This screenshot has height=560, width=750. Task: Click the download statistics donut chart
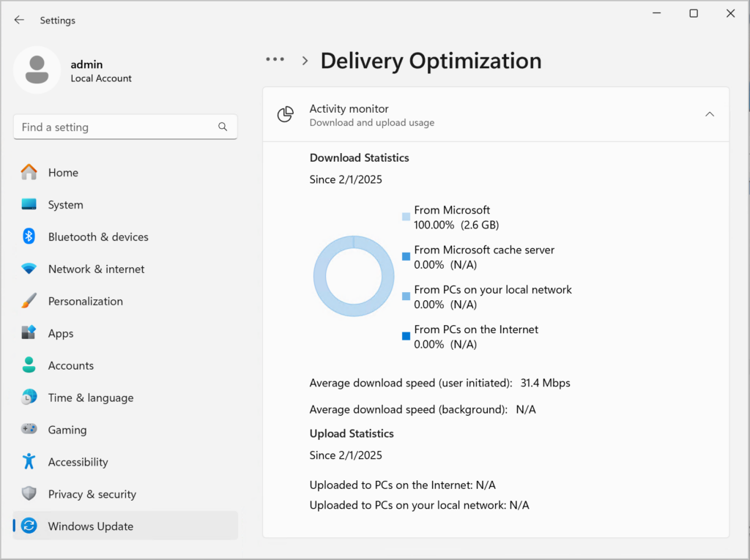354,276
